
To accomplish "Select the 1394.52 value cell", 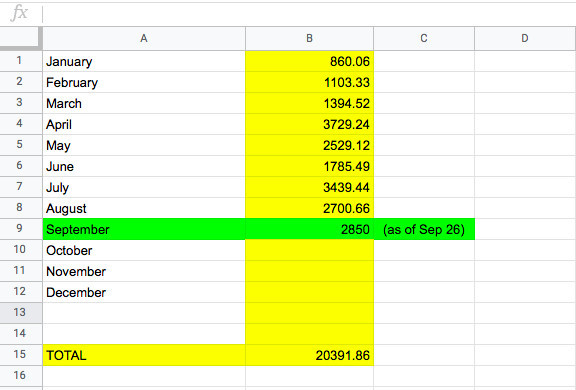I will click(x=310, y=103).
